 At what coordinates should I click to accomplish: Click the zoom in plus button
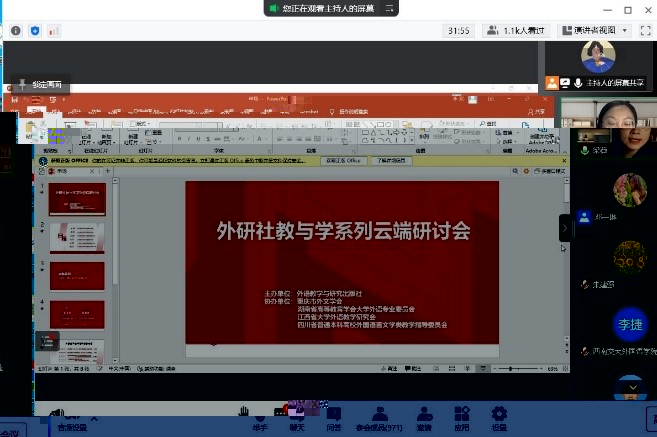point(541,369)
